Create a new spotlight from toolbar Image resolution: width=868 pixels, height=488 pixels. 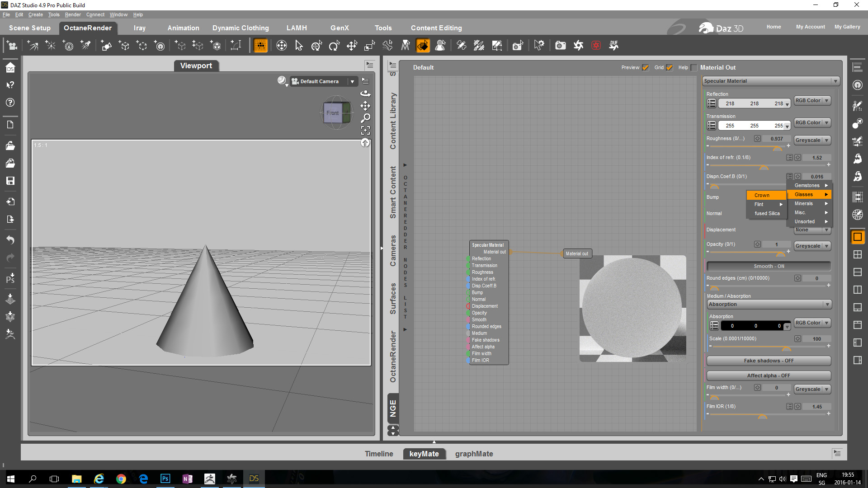tap(85, 45)
